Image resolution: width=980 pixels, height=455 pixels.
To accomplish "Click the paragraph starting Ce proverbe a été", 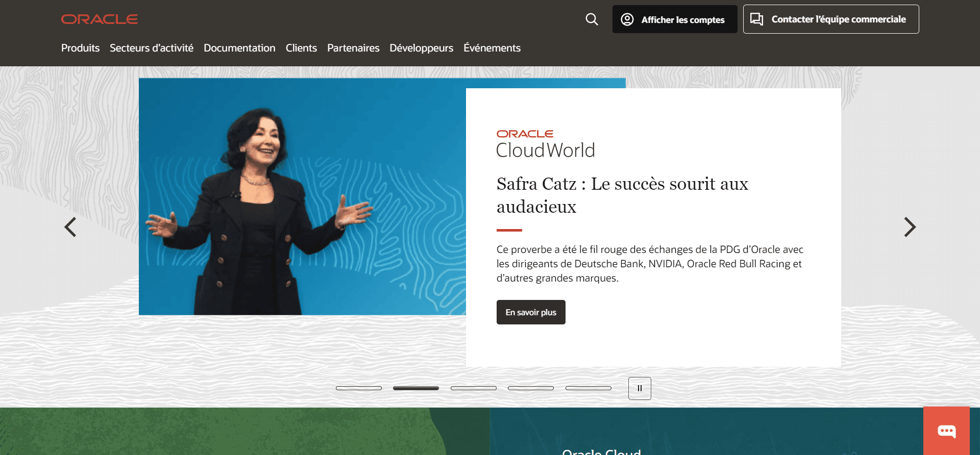I will (650, 264).
